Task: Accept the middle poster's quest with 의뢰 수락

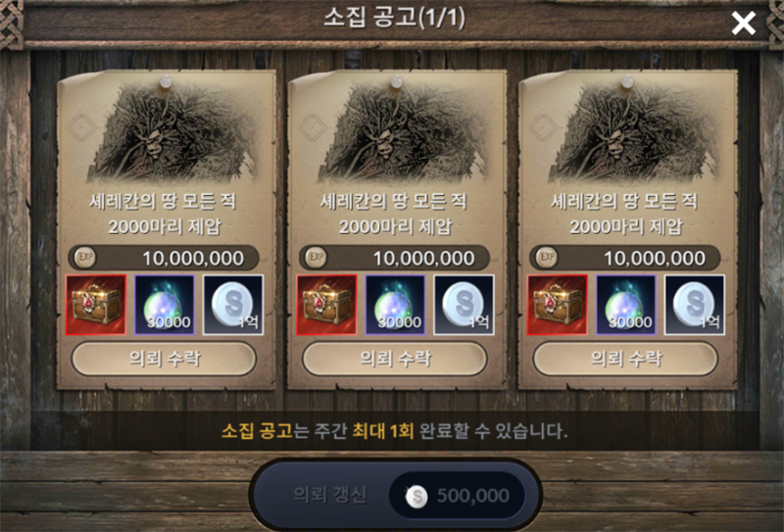Action: pyautogui.click(x=395, y=359)
